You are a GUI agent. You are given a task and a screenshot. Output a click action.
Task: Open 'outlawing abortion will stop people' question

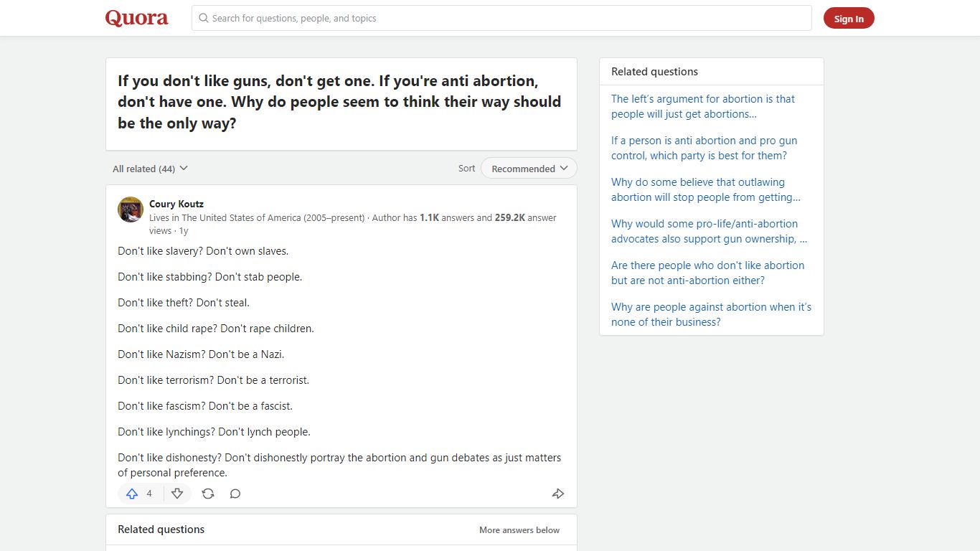[706, 189]
